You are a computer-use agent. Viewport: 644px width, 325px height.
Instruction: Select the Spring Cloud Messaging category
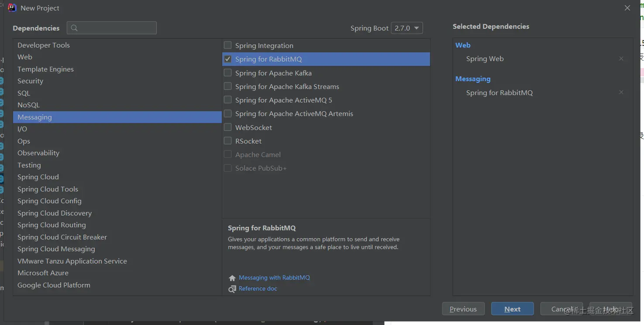tap(117, 249)
